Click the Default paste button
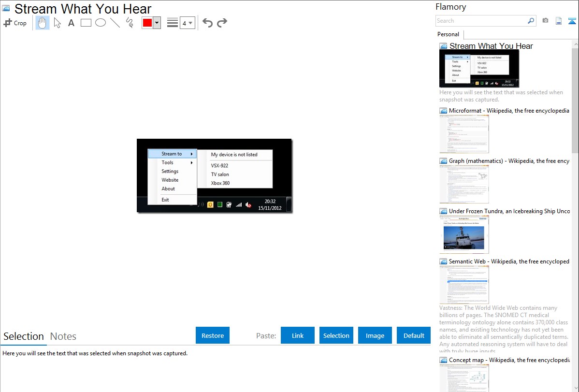This screenshot has width=579, height=392. pyautogui.click(x=414, y=335)
